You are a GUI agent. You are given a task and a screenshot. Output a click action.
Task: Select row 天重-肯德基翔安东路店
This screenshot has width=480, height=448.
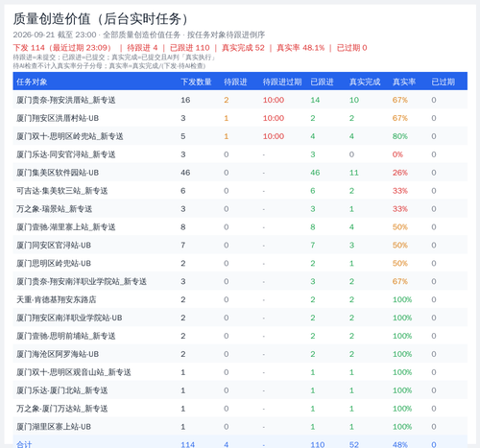(240, 300)
